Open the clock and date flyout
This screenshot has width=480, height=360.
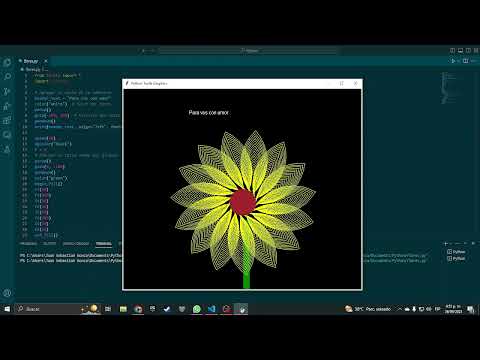click(453, 309)
